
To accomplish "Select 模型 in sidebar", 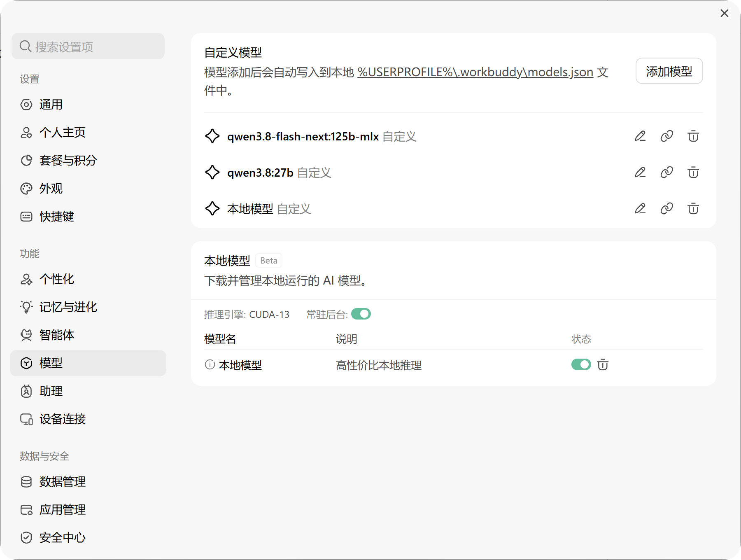I will [88, 363].
